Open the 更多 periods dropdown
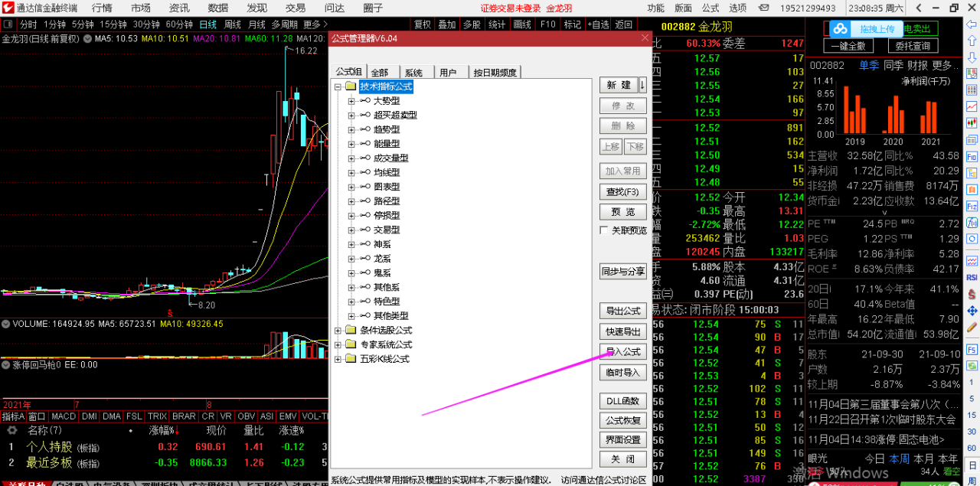The width and height of the screenshot is (980, 486). pyautogui.click(x=315, y=24)
